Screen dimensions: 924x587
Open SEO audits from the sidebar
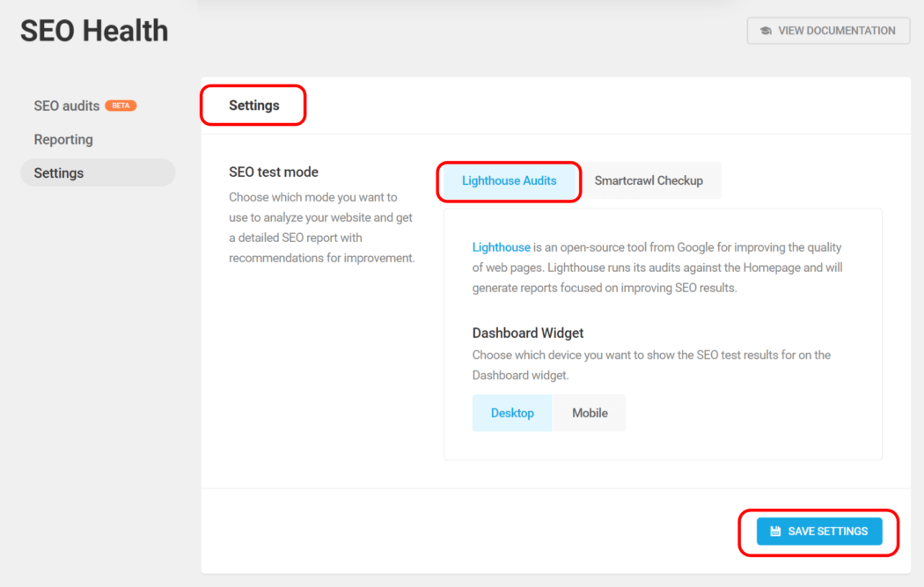tap(69, 105)
